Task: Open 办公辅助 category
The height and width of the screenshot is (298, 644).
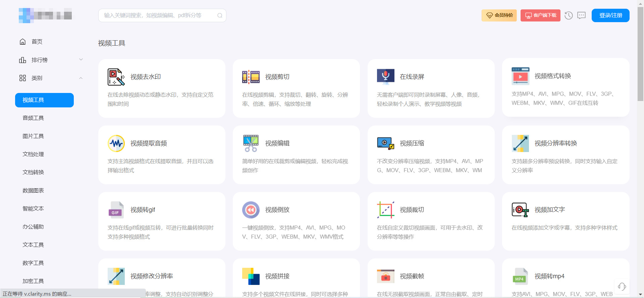Action: [x=33, y=227]
